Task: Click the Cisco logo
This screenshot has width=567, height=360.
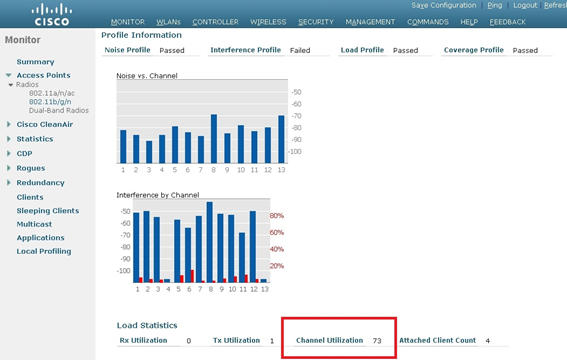Action: 52,15
